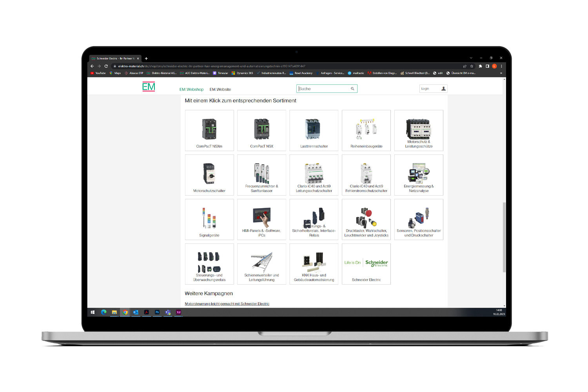Open the Schnell Blindtext bookmark
This screenshot has width=588, height=392.
(x=415, y=73)
